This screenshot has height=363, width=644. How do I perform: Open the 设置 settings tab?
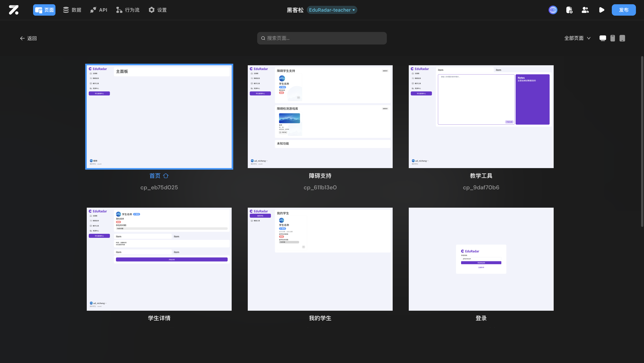point(157,10)
